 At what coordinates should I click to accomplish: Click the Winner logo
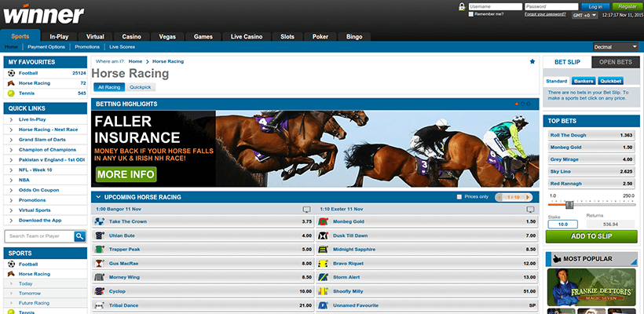43,15
